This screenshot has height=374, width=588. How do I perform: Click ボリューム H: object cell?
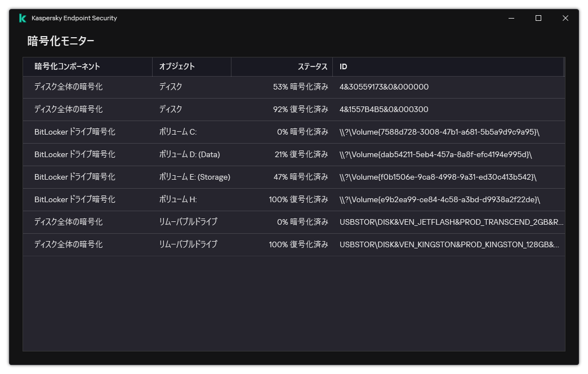point(178,199)
